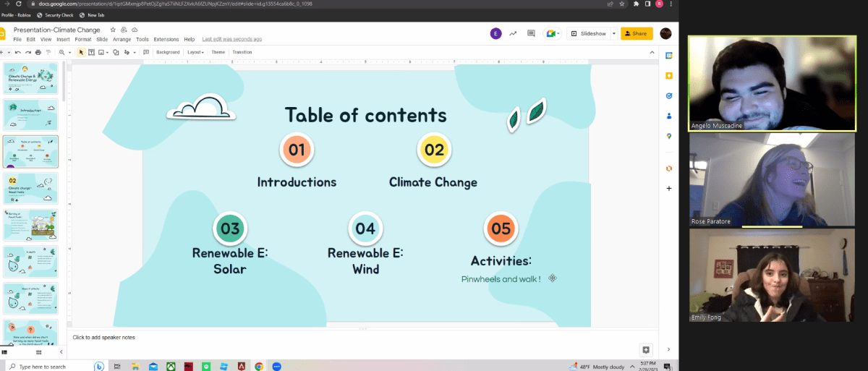Open the Insert menu
868x371 pixels.
[63, 39]
